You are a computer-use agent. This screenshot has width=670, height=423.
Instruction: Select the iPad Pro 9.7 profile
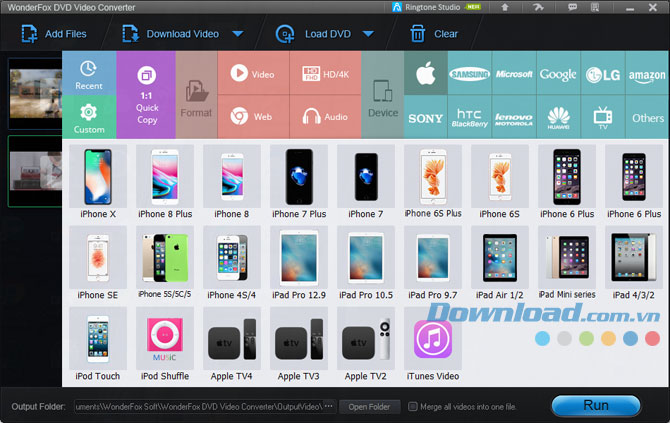pyautogui.click(x=433, y=263)
